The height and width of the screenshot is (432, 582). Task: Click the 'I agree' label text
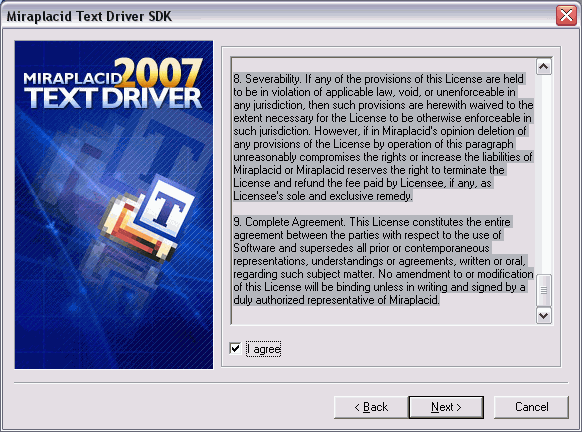[264, 349]
